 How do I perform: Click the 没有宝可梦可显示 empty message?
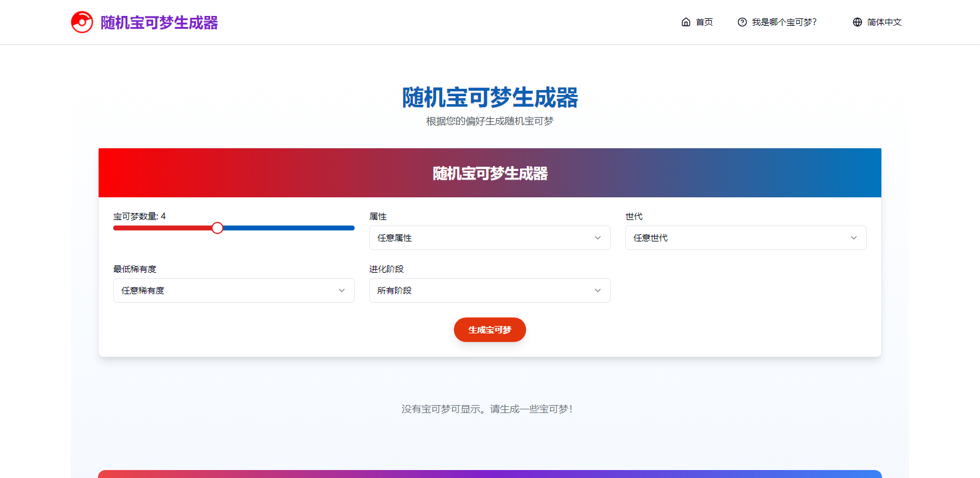click(x=488, y=409)
